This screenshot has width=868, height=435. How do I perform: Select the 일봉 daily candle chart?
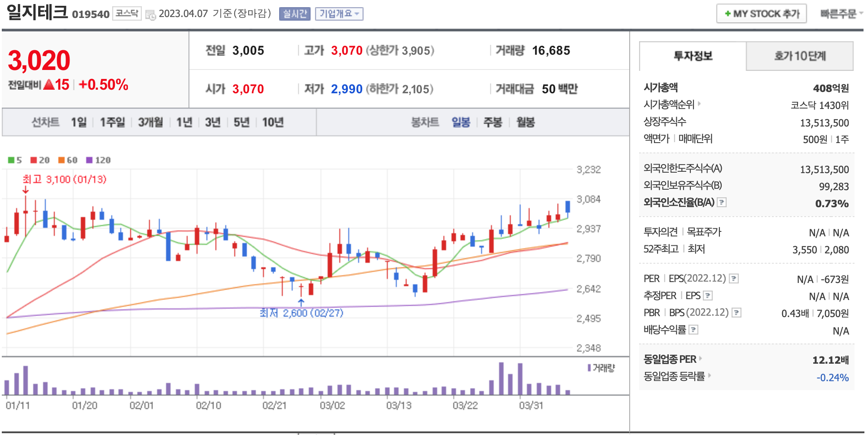[x=460, y=122]
